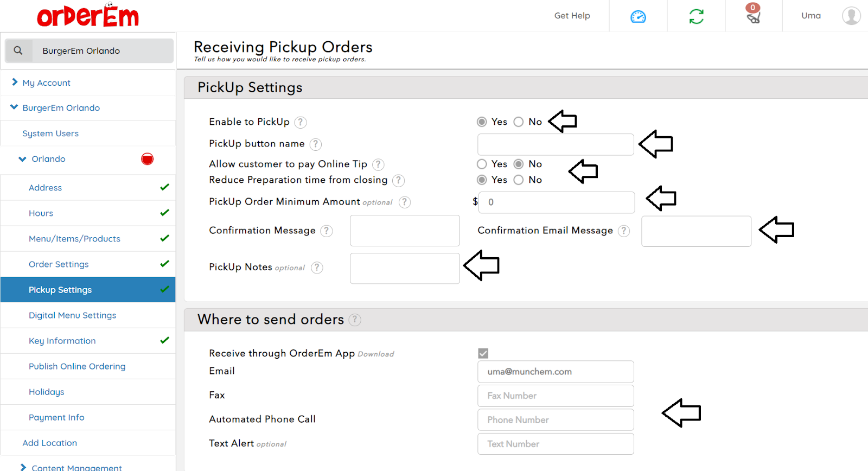Open the dashboard speedometer icon
Image resolution: width=868 pixels, height=471 pixels.
[x=638, y=17]
